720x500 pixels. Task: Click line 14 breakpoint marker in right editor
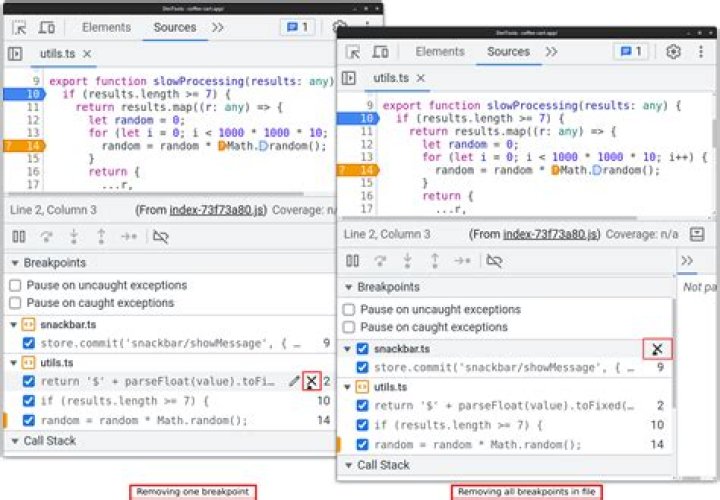[358, 170]
